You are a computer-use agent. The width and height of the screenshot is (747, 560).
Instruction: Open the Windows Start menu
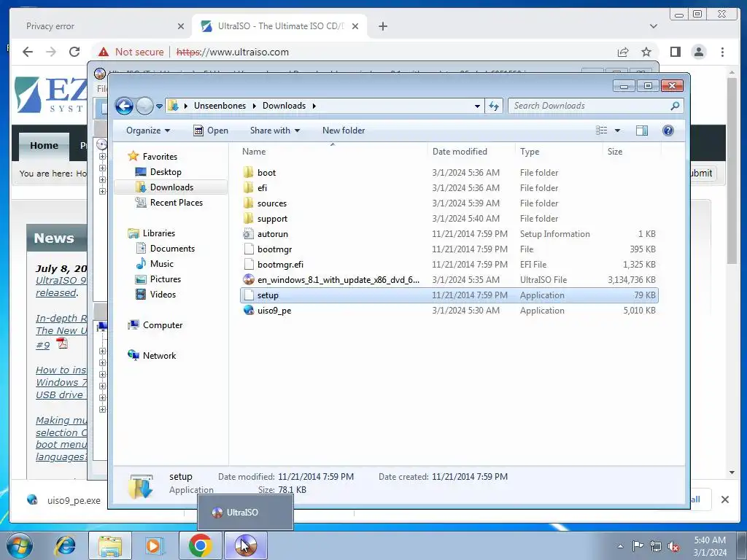pos(20,545)
